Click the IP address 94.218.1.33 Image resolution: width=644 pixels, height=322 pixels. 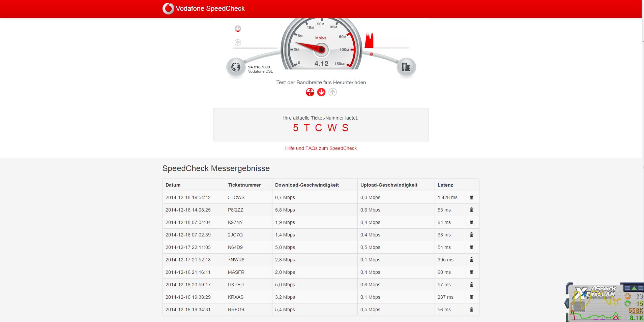pyautogui.click(x=259, y=67)
